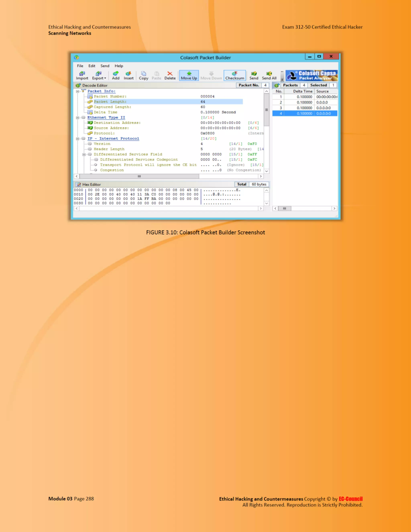Click the Add packet icon
The width and height of the screenshot is (411, 532).
[115, 75]
